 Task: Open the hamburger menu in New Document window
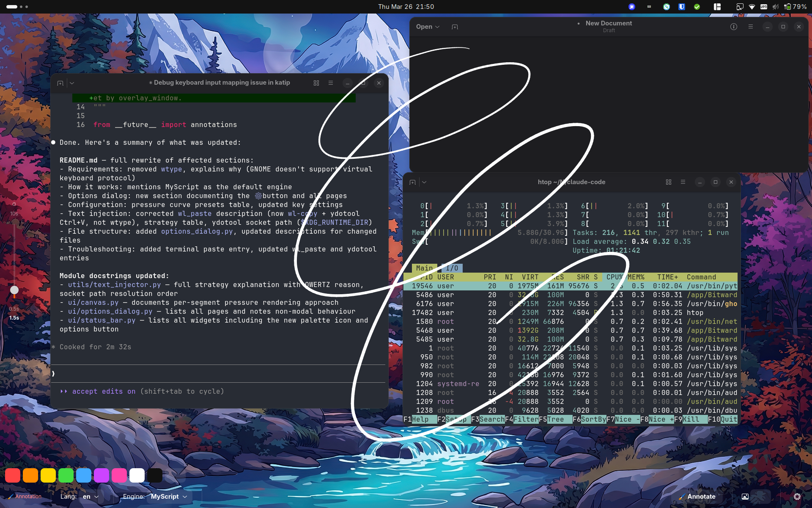point(751,27)
